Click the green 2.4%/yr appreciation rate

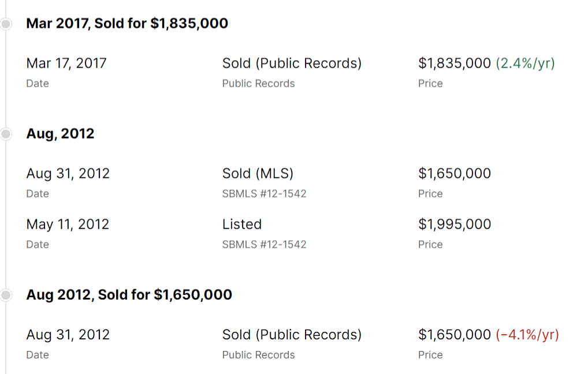tap(525, 63)
